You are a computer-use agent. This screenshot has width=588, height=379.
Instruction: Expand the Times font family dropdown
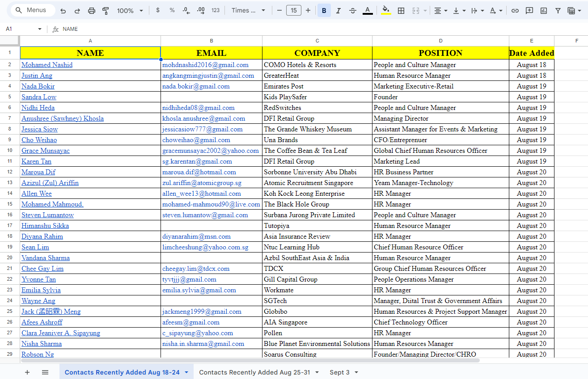248,11
